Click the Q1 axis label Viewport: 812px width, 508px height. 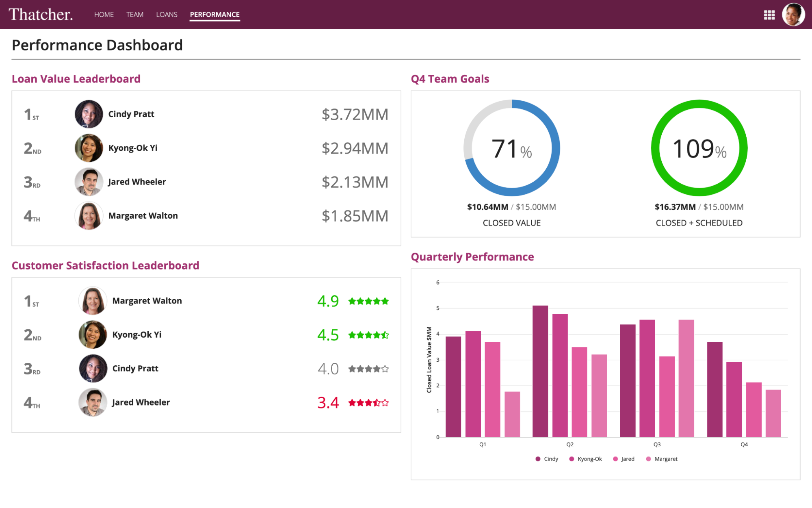pyautogui.click(x=483, y=445)
